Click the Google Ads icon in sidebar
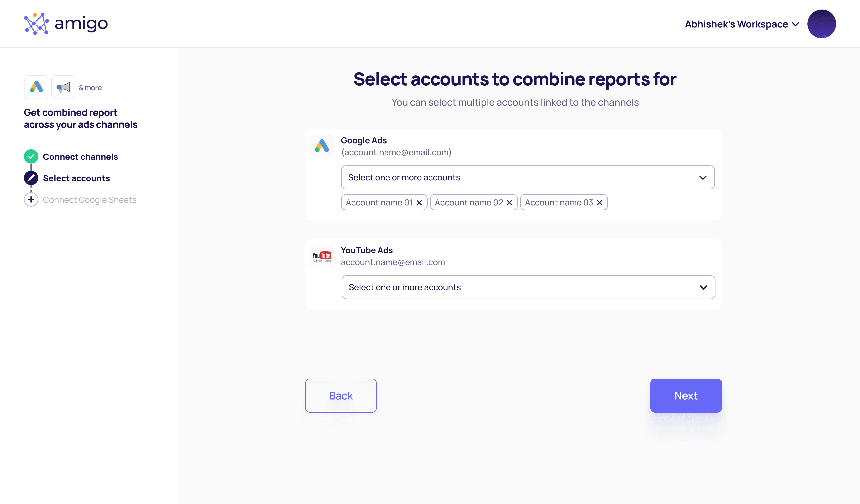Image resolution: width=860 pixels, height=504 pixels. point(36,87)
